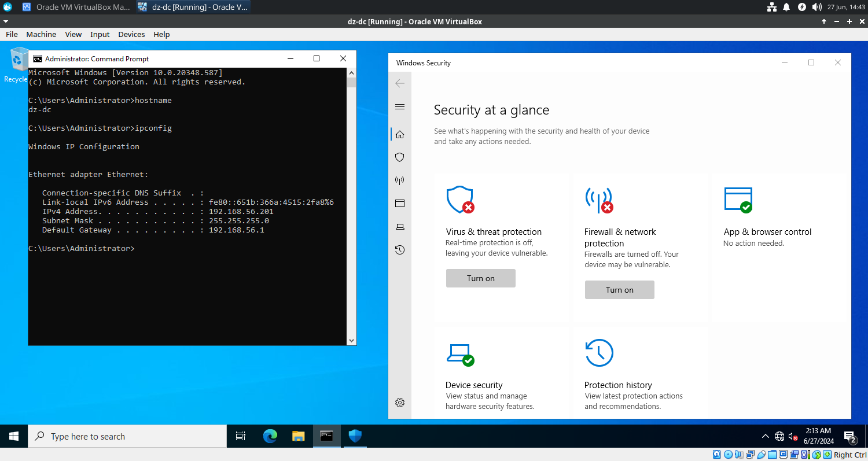Turn on Virus & threat protection
Viewport: 868px width, 461px height.
(x=481, y=278)
